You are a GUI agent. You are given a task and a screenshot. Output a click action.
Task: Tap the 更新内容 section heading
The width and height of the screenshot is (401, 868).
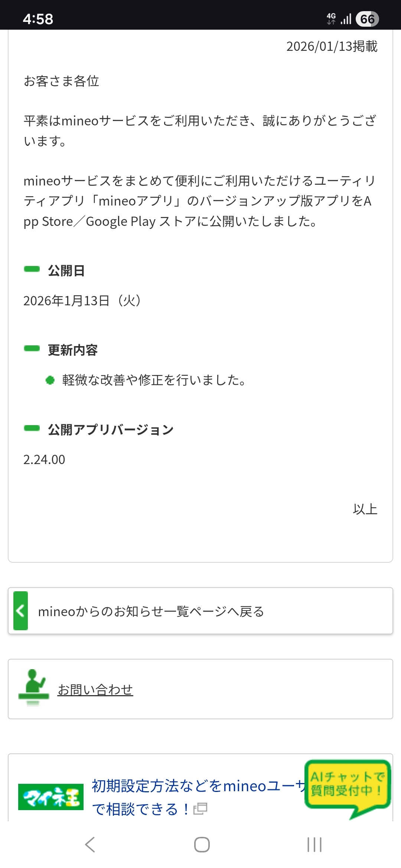(x=73, y=350)
